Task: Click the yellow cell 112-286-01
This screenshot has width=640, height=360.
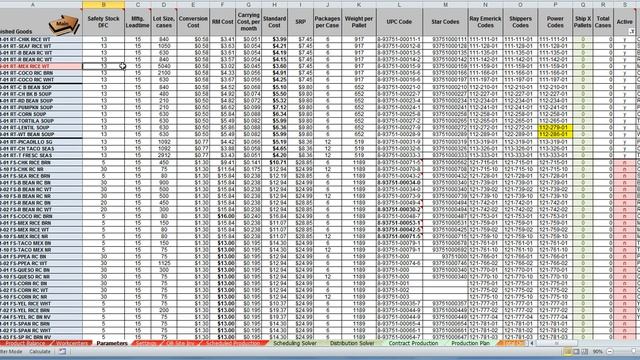Action: click(555, 134)
